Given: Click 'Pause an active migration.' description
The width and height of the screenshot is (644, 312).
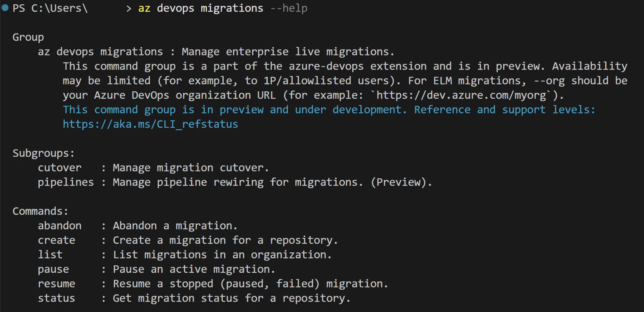Looking at the screenshot, I should pos(194,269).
